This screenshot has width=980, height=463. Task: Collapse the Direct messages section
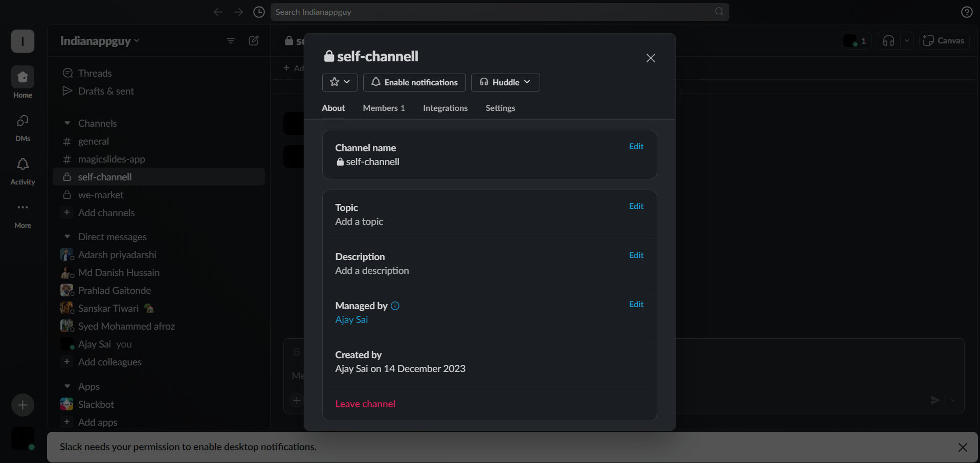coord(67,237)
